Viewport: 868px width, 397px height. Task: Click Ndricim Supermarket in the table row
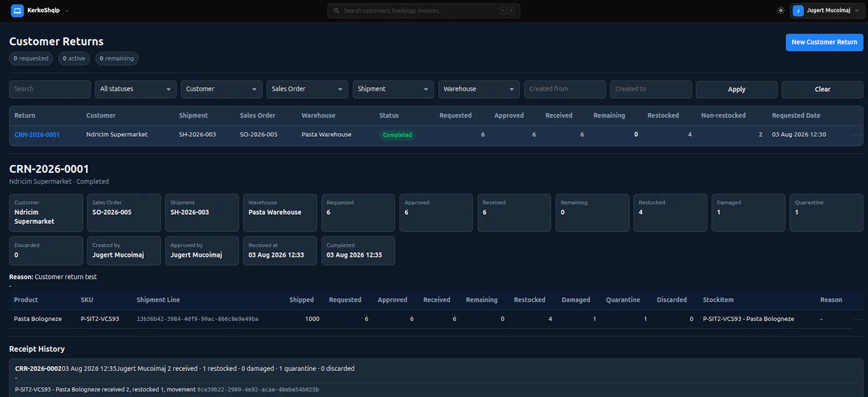[x=117, y=135]
